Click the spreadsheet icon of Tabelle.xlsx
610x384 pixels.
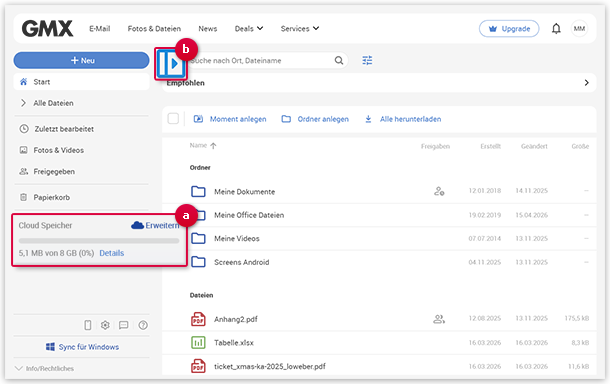(198, 342)
